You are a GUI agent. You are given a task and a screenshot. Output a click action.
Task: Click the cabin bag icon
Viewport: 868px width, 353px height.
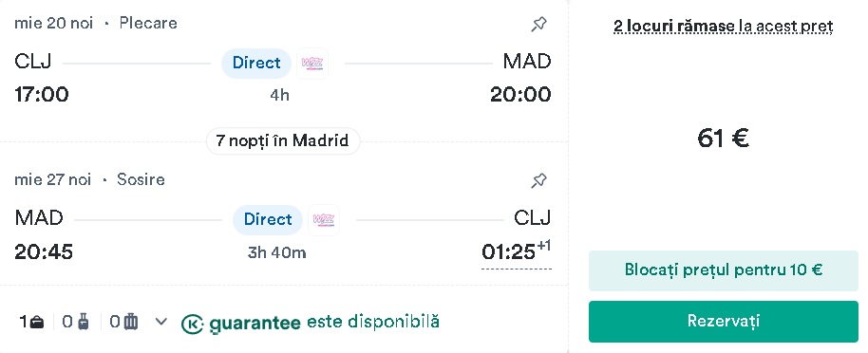point(83,322)
